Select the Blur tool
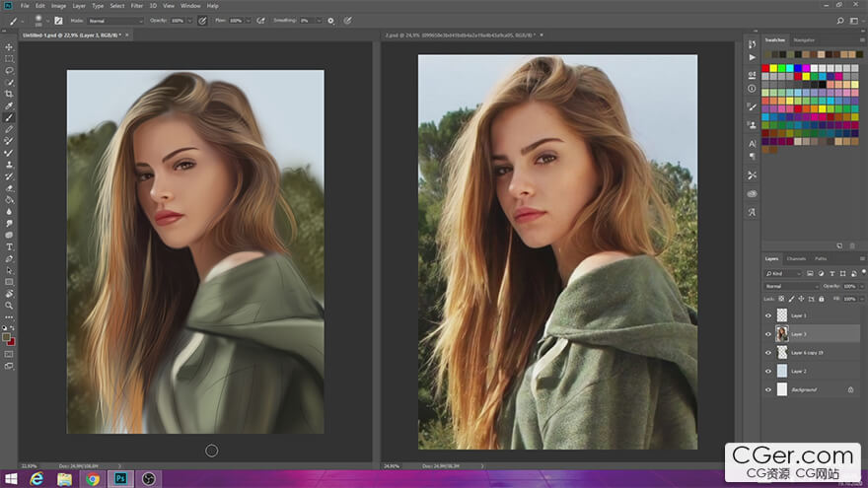Screen dimensions: 868x488 click(x=9, y=211)
